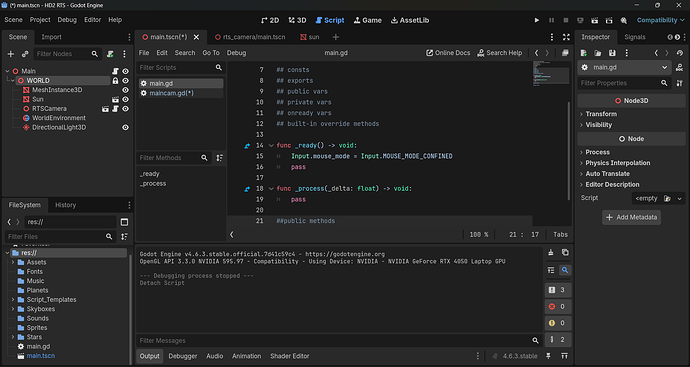Expand Assets folder in FileSystem
Screen dimensions: 690x367
pyautogui.click(x=13, y=262)
